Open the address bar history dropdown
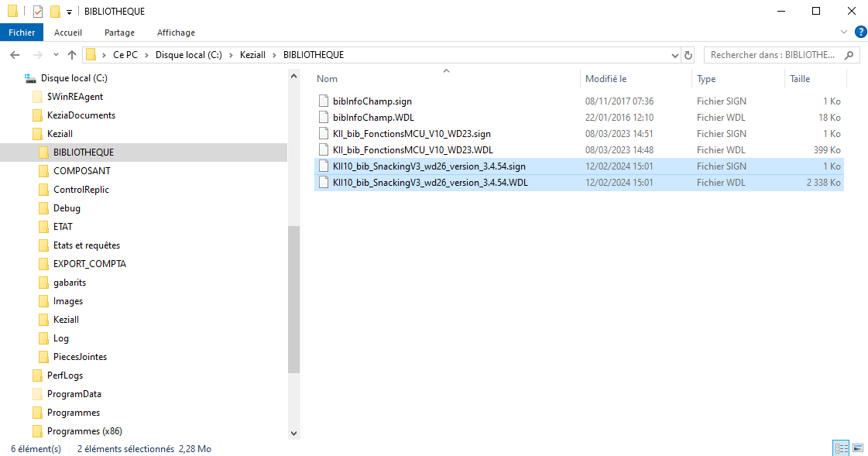The width and height of the screenshot is (868, 456). pyautogui.click(x=674, y=55)
